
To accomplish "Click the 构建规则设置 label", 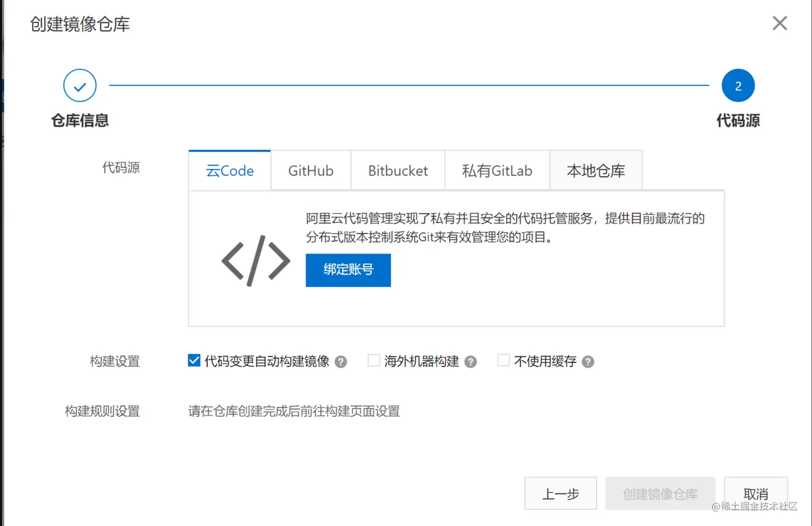I will [102, 411].
